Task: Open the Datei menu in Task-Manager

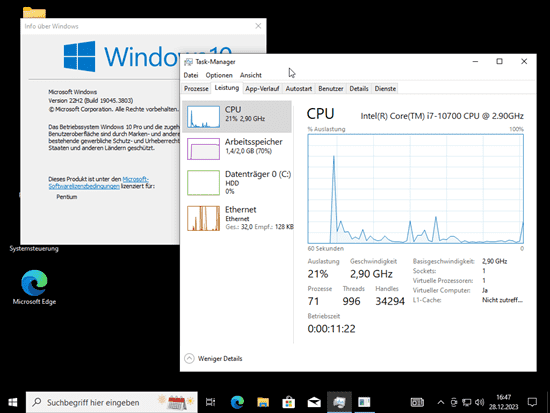Action: tap(191, 75)
